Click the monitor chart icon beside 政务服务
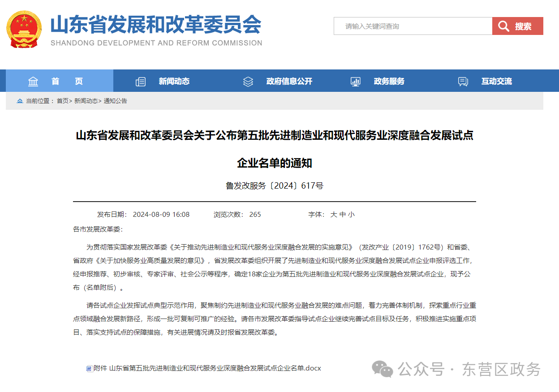The height and width of the screenshot is (392, 559). (356, 82)
